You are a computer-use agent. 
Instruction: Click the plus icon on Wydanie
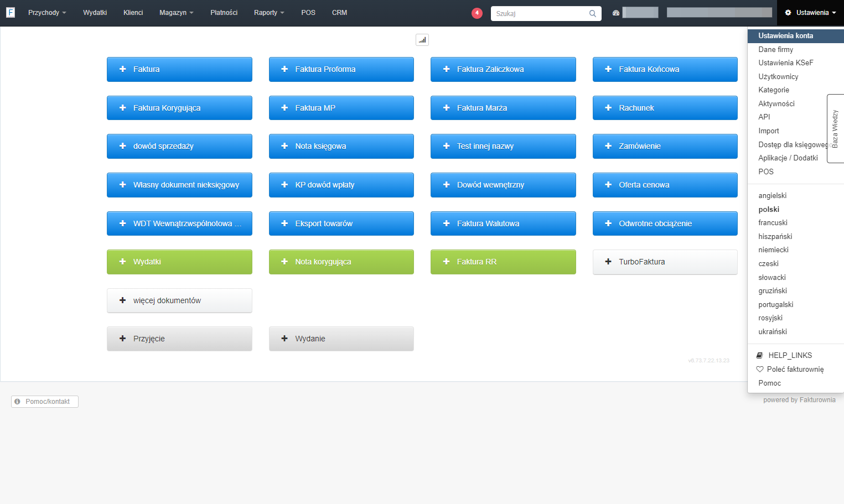[x=284, y=339]
